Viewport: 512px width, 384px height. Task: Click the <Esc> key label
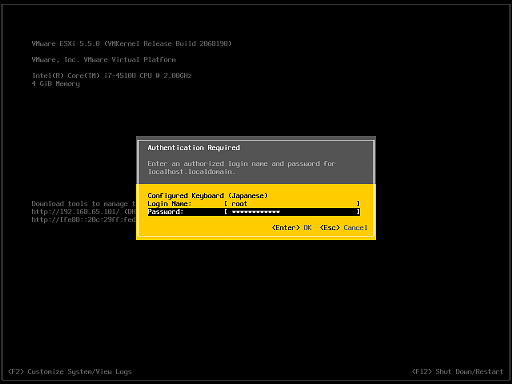330,228
